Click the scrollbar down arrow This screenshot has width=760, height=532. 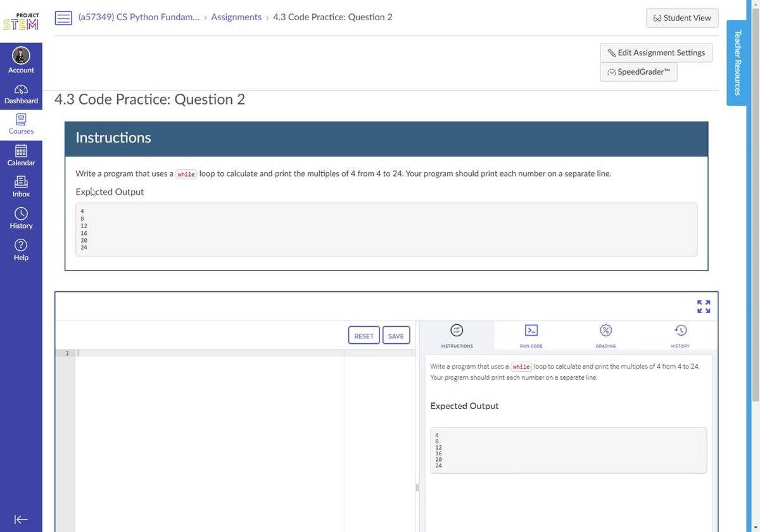click(x=754, y=528)
